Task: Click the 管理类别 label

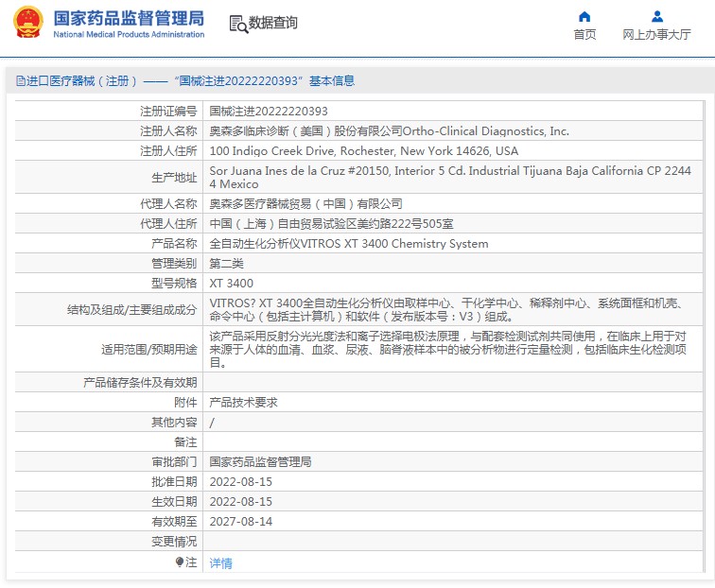Action: [x=174, y=264]
